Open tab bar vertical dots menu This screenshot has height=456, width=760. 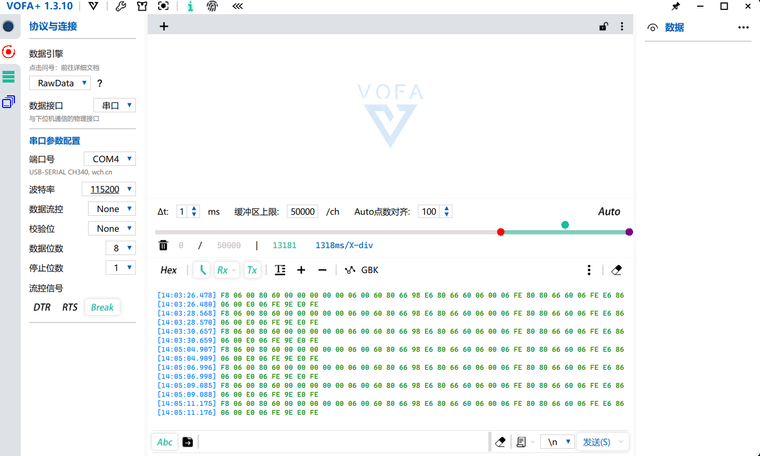pos(622,26)
